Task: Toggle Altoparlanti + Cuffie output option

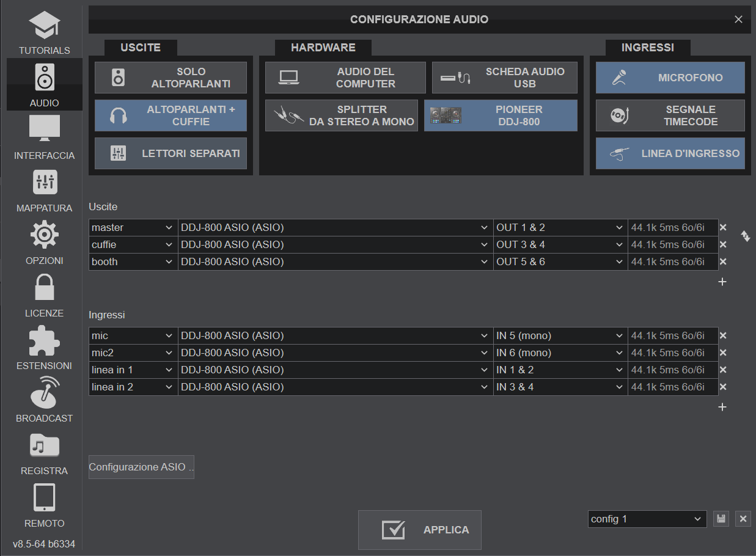Action: pos(171,115)
